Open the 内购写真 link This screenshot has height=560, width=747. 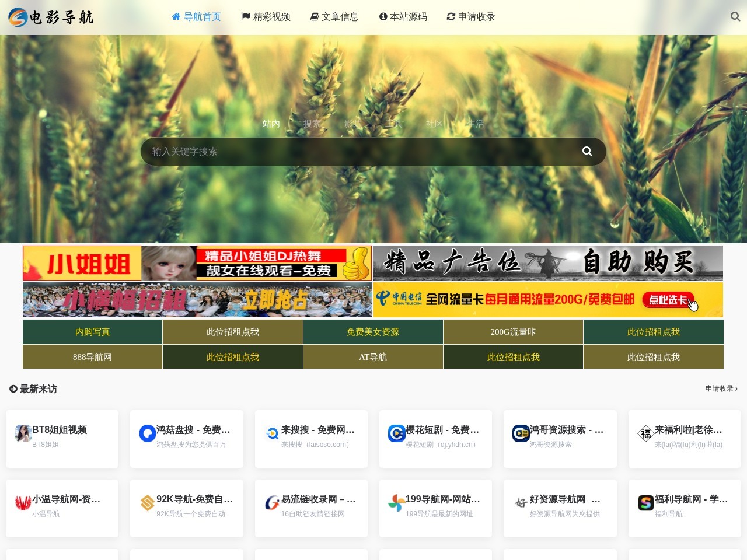coord(93,332)
